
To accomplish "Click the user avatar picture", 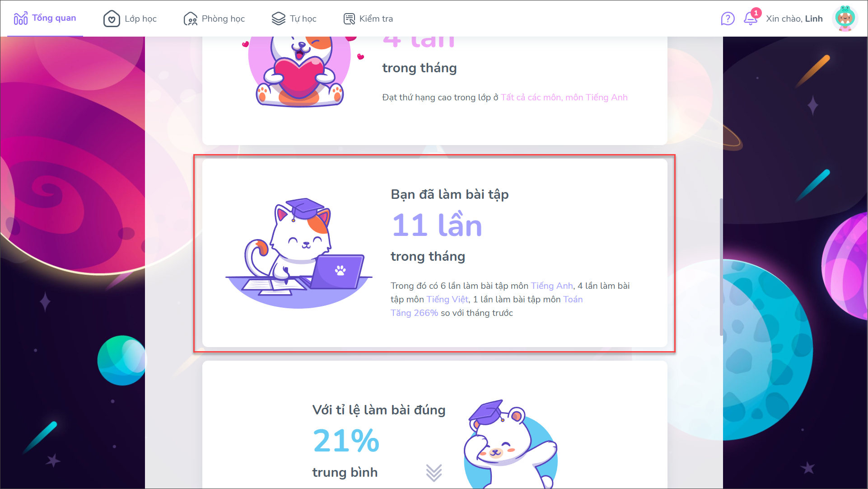I will tap(845, 19).
